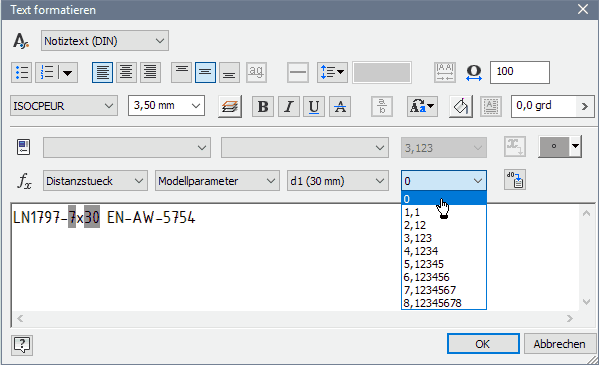
Task: Click the stretch value field showing 100
Action: point(520,72)
